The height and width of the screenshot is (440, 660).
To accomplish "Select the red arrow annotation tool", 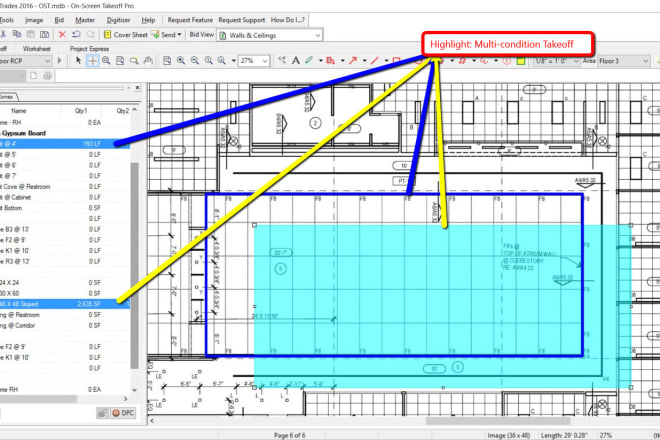I will pos(353,61).
